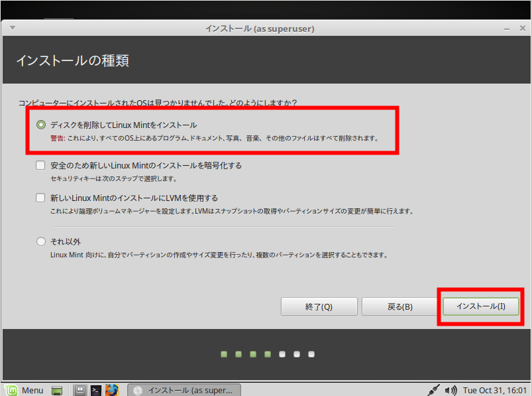Viewport: 532px width, 396px height.
Task: Open the file manager icon in the panel
Action: (x=80, y=391)
